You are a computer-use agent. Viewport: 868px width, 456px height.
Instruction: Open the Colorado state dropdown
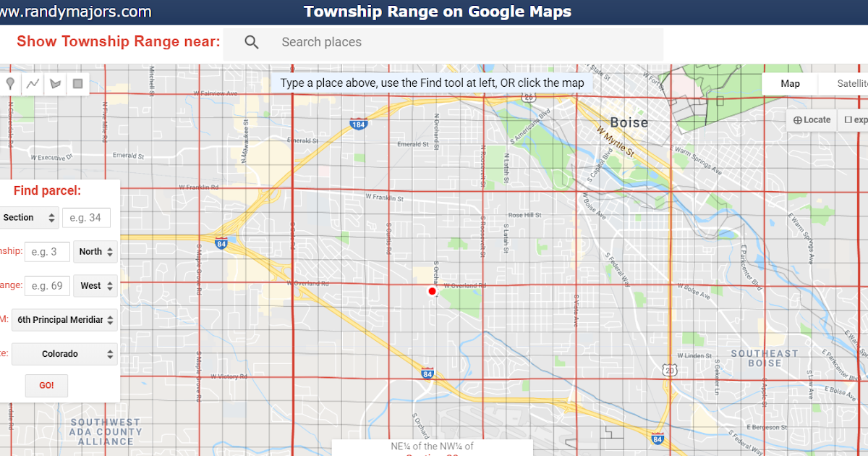[x=64, y=353]
